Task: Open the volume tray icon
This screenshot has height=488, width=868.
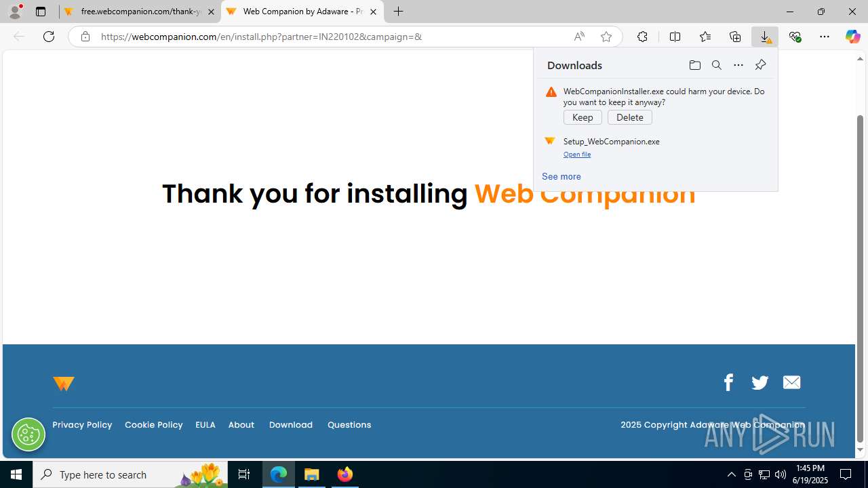Action: 780,474
